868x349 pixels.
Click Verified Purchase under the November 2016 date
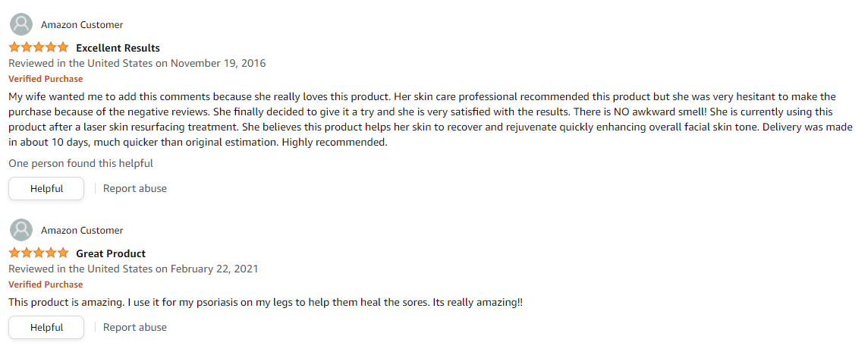click(x=46, y=79)
